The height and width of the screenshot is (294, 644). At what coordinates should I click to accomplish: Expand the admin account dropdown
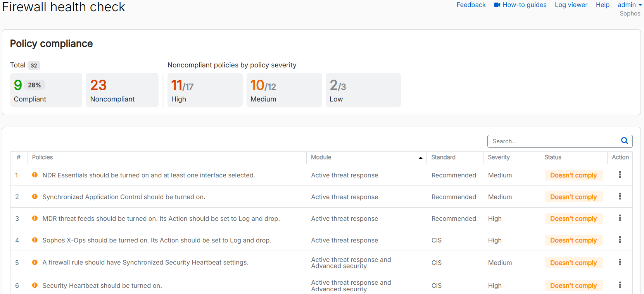click(630, 5)
